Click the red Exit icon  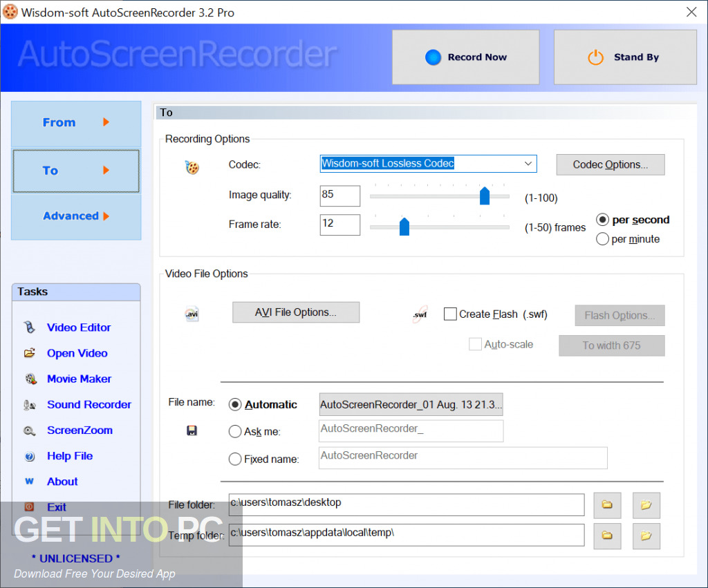29,506
